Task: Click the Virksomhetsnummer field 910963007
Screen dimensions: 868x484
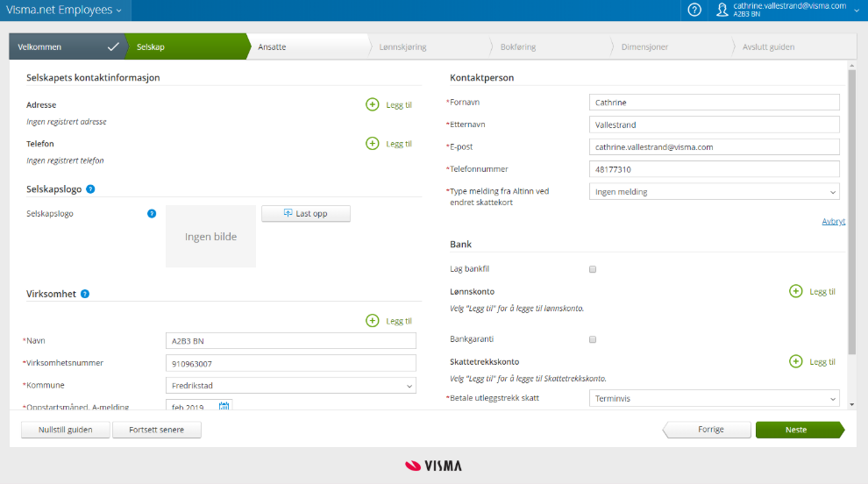Action: [290, 363]
